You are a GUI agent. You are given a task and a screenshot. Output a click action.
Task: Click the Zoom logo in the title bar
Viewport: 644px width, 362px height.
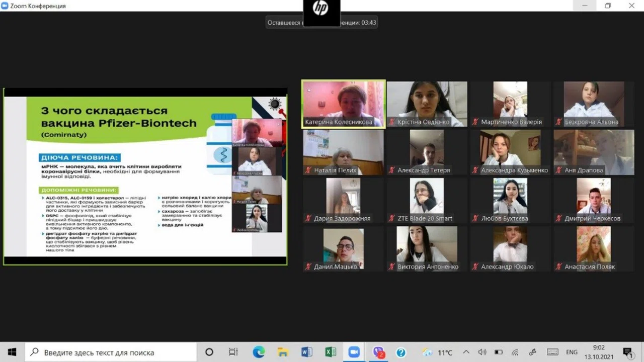pos(5,6)
